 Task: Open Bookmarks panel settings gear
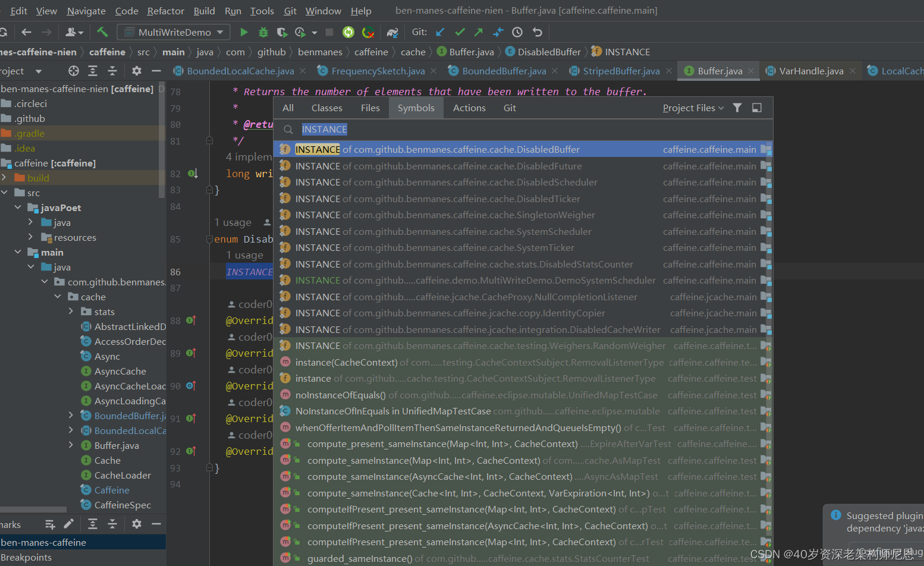pos(137,524)
